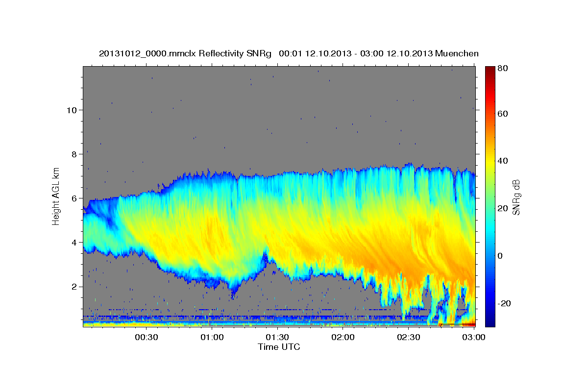The image size is (588, 392).
Task: Click the colorbar label '20'
Action: coord(503,208)
